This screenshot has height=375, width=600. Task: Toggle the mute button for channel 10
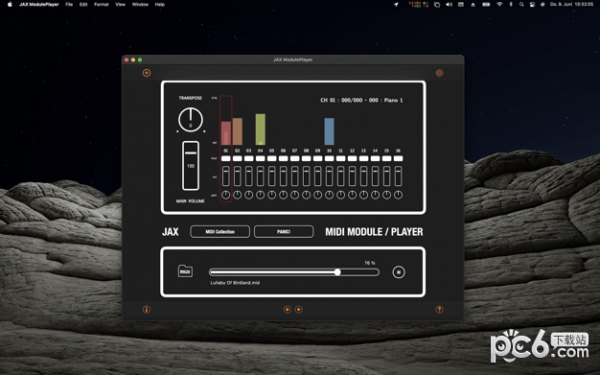click(x=329, y=158)
